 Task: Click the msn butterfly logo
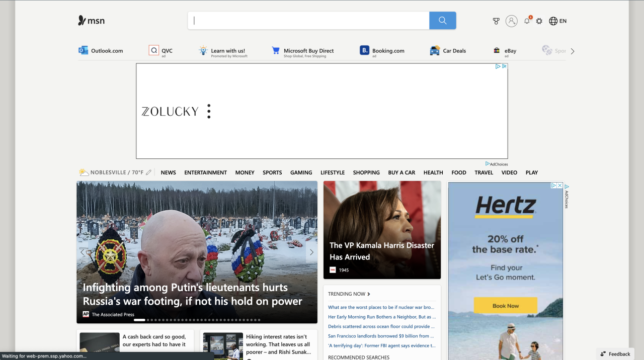(x=91, y=21)
